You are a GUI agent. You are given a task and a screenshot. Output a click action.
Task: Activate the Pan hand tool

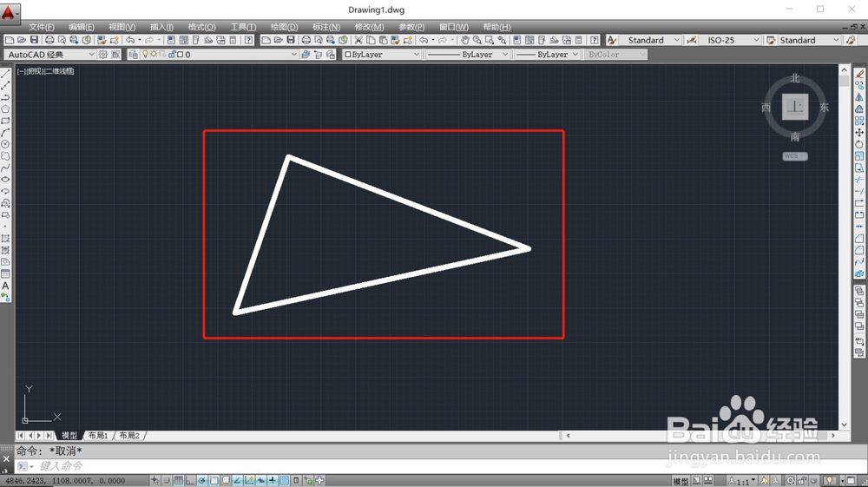(x=465, y=40)
